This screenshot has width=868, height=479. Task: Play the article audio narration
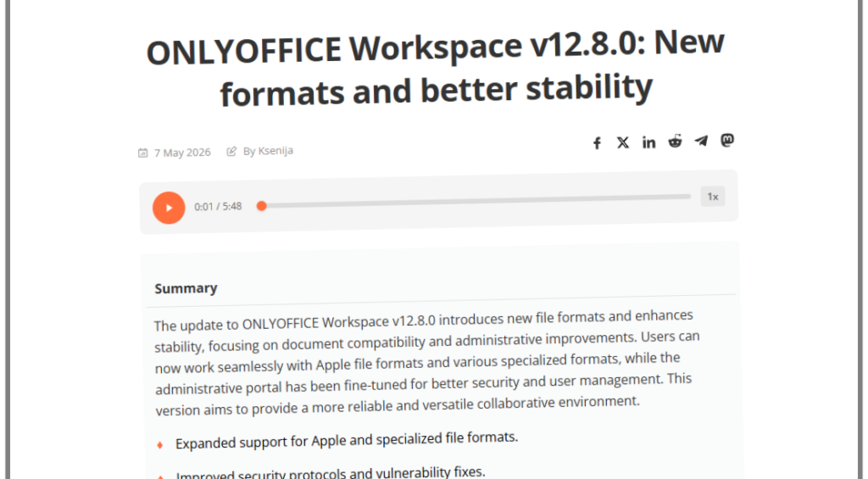169,208
